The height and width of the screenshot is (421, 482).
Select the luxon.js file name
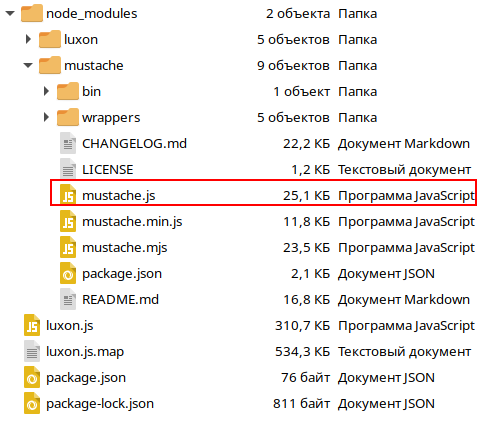click(70, 326)
